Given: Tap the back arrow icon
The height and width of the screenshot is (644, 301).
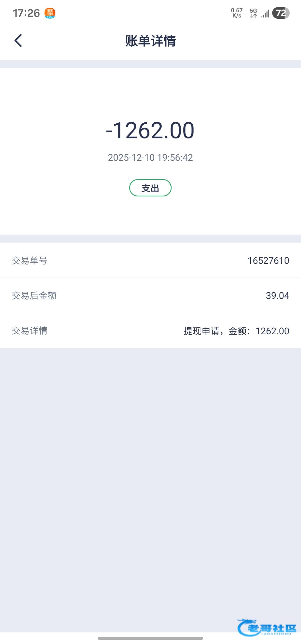Looking at the screenshot, I should 18,41.
